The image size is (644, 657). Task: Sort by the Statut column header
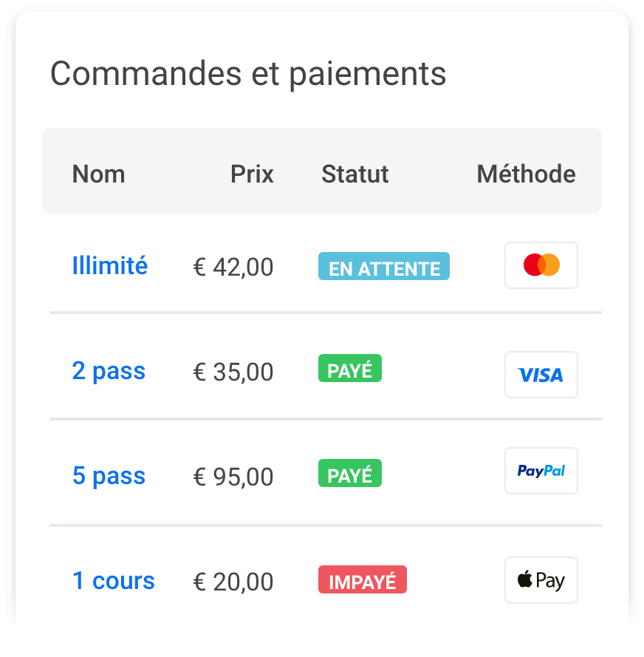[355, 174]
